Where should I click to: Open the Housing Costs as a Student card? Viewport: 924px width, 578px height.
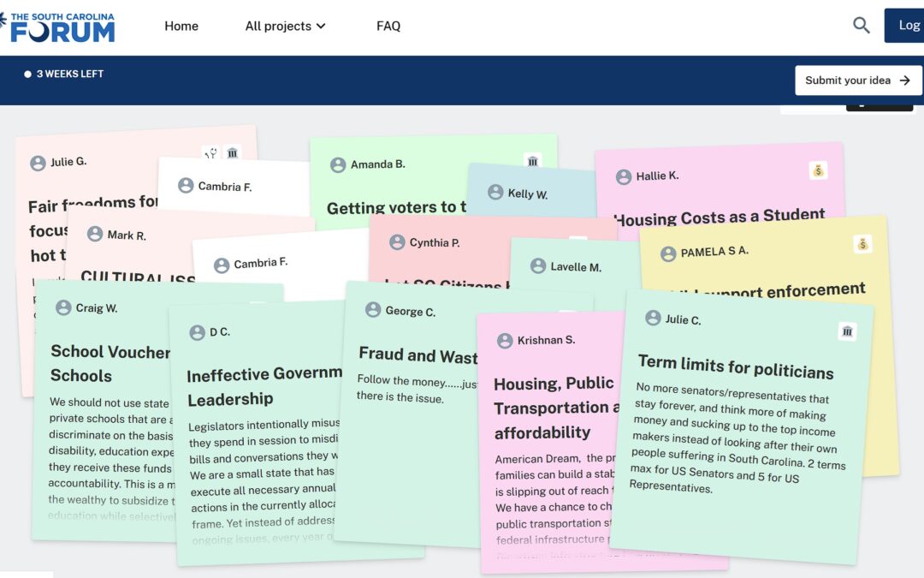point(719,217)
